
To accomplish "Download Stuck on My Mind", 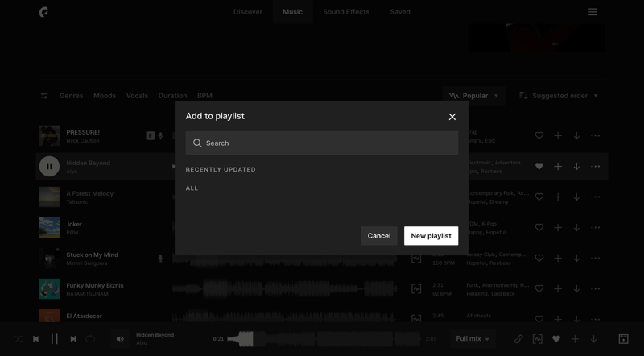I will click(576, 259).
